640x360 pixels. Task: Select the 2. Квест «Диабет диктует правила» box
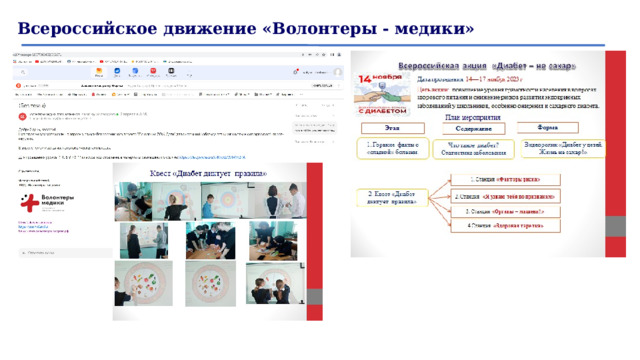pyautogui.click(x=392, y=198)
